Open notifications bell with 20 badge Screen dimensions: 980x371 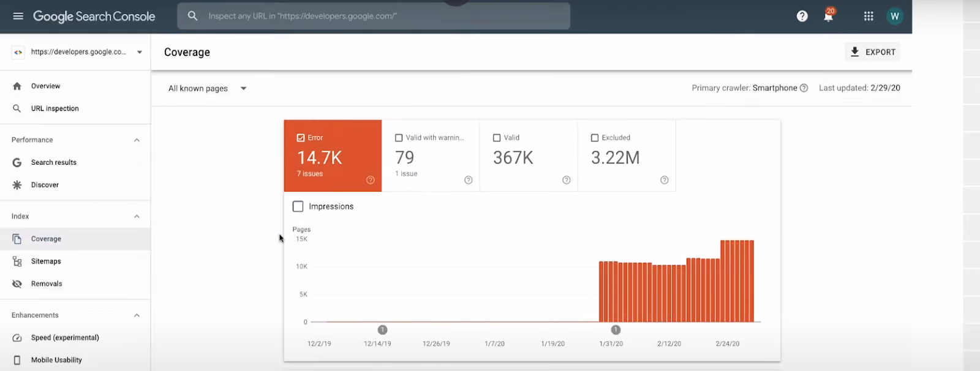tap(829, 15)
